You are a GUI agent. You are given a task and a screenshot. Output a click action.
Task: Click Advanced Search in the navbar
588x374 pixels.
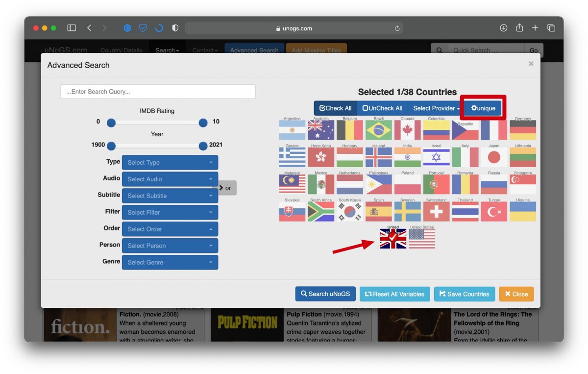pos(254,50)
